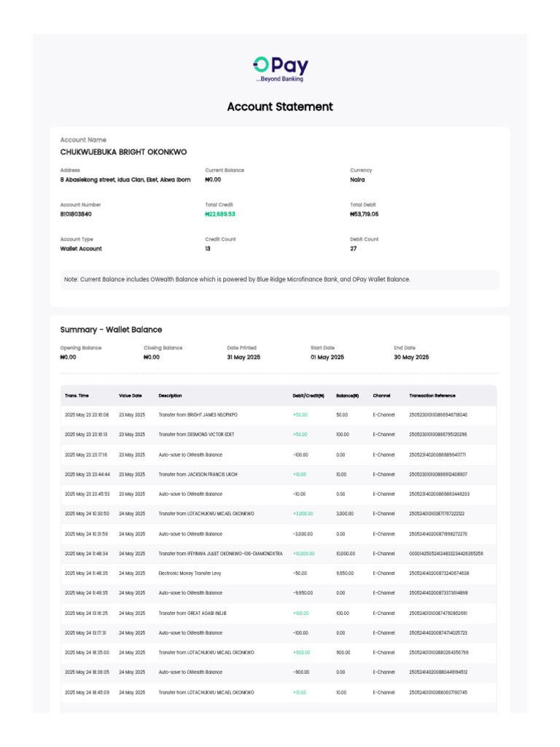This screenshot has width=560, height=747.
Task: Click the OPay logo at top
Action: pos(280,69)
